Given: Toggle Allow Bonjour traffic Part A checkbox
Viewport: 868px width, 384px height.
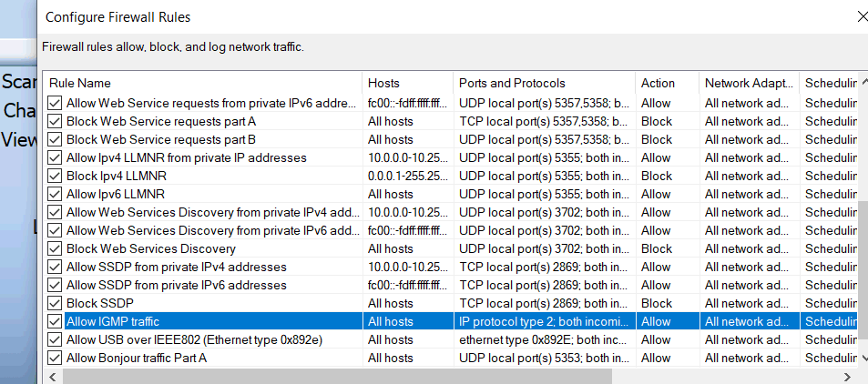Looking at the screenshot, I should 56,358.
